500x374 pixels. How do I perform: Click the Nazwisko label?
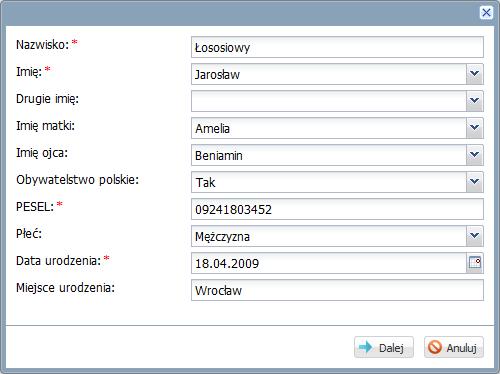tap(42, 44)
